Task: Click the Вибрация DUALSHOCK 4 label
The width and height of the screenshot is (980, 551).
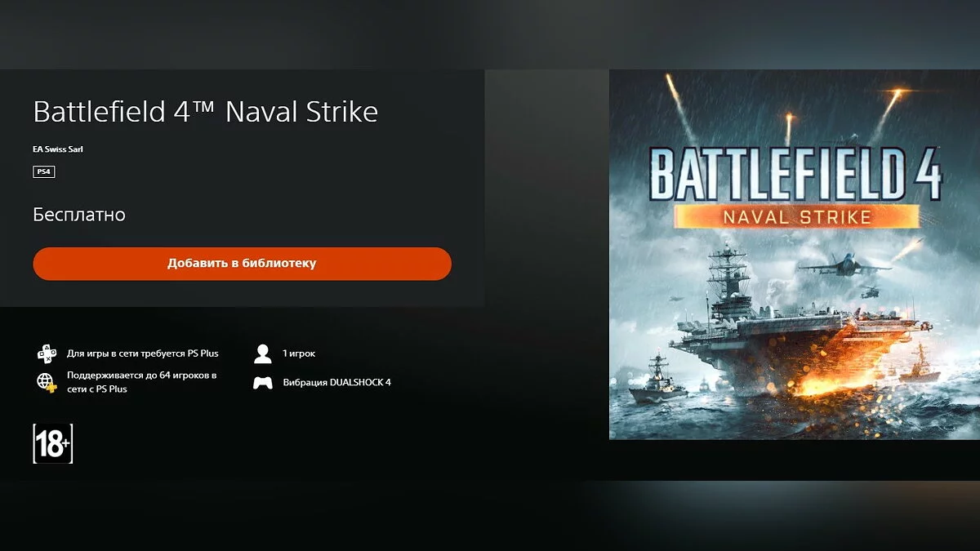Action: (x=336, y=382)
